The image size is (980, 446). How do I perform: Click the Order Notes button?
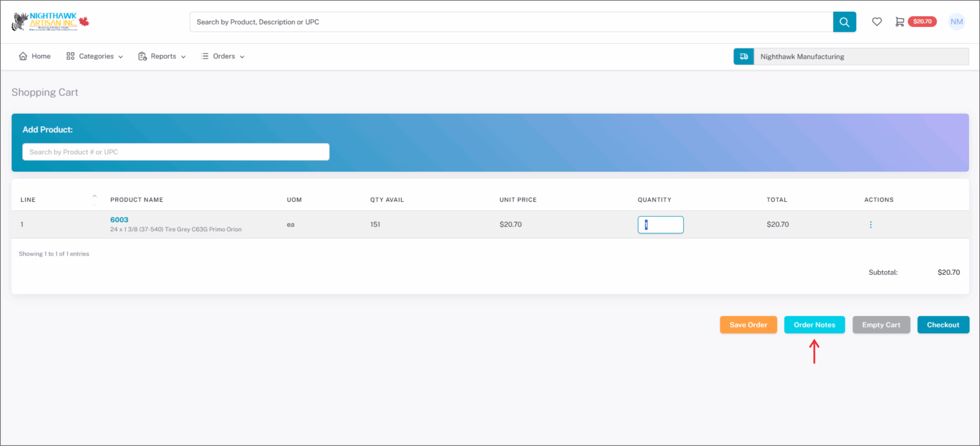(x=814, y=325)
